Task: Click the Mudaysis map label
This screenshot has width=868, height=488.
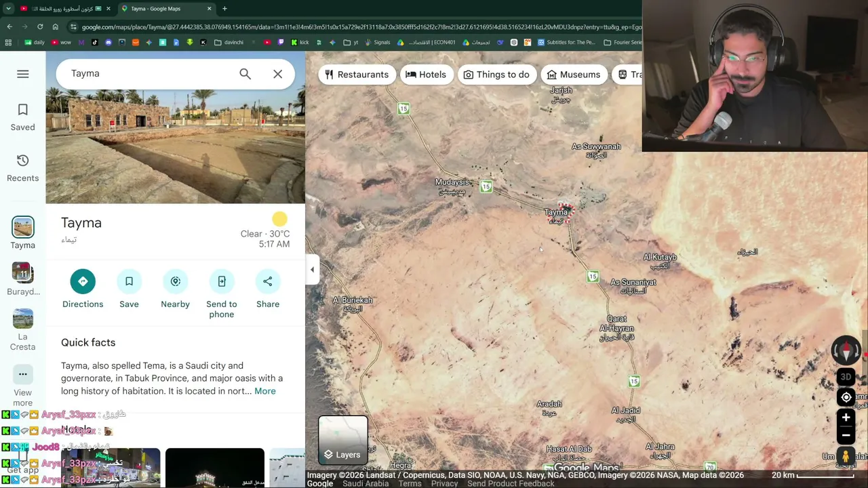Action: (452, 186)
